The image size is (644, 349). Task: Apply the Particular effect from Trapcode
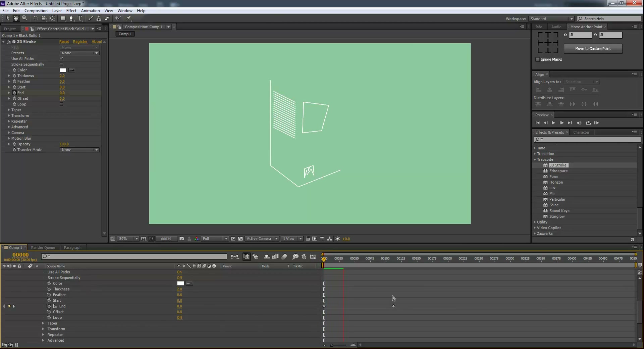click(x=557, y=199)
